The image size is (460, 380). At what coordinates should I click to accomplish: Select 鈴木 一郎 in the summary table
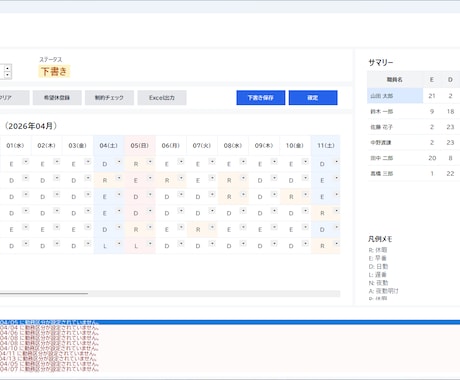395,111
